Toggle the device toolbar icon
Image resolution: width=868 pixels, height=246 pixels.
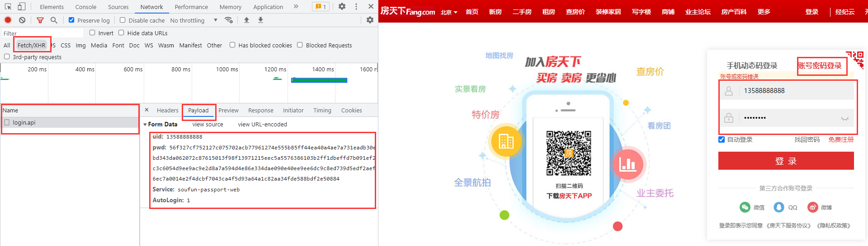click(21, 6)
